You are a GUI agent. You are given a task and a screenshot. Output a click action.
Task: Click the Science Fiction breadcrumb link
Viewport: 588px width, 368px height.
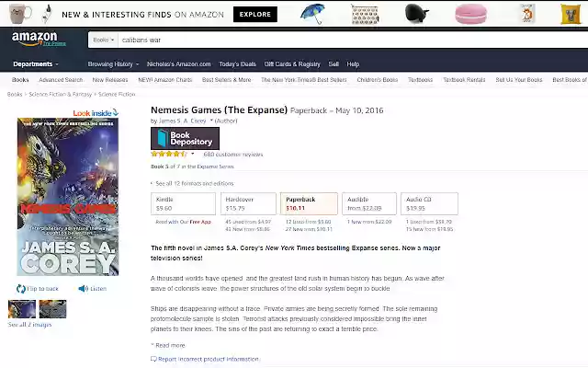[117, 94]
